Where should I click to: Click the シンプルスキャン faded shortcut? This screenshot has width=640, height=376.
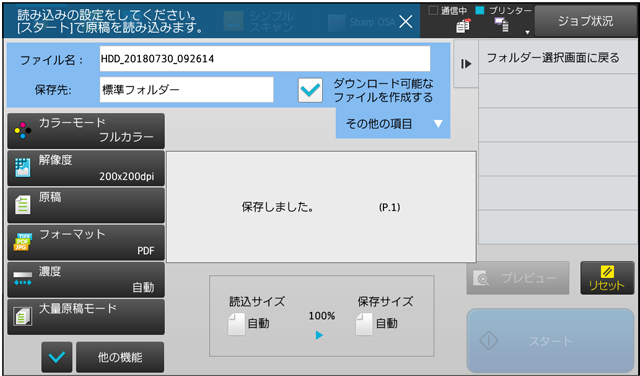(x=259, y=22)
